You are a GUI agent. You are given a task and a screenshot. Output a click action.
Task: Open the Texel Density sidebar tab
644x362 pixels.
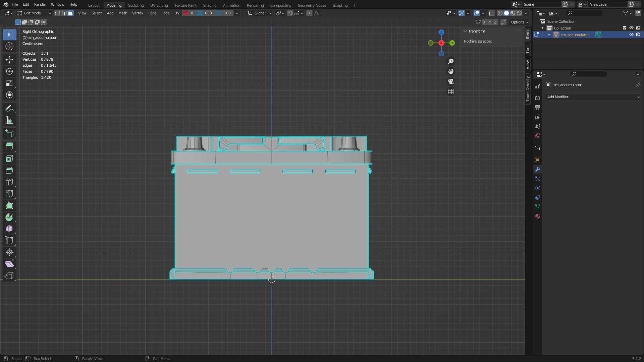pos(528,89)
